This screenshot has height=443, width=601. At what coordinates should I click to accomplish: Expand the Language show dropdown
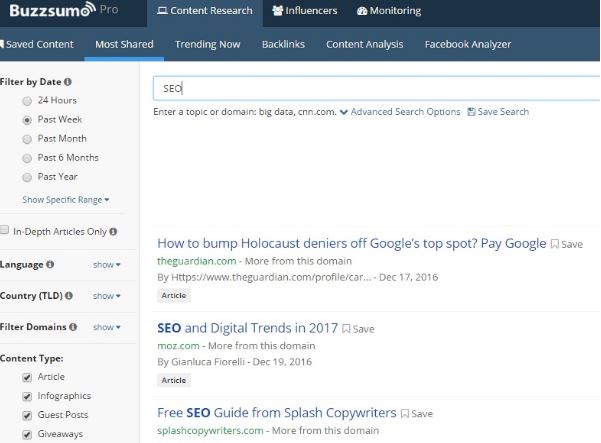[106, 265]
